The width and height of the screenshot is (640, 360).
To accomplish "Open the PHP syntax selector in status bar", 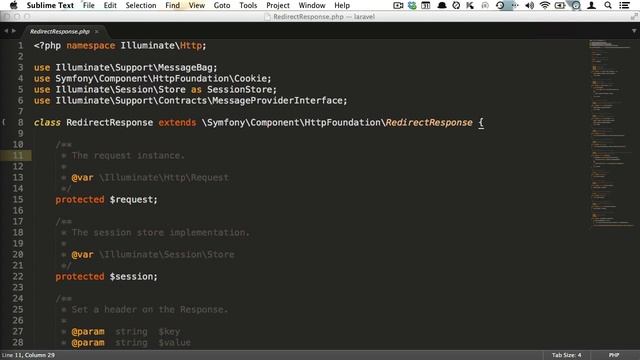I will coord(614,355).
